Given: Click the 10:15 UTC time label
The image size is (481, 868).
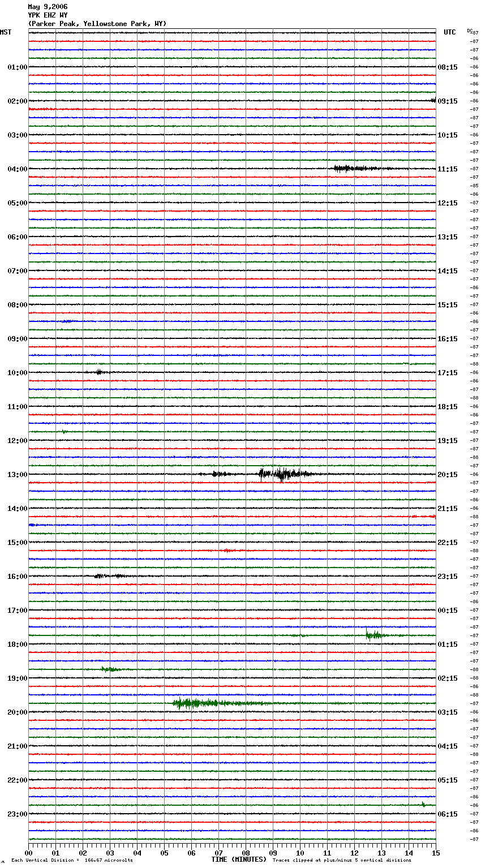Looking at the screenshot, I should (x=448, y=135).
